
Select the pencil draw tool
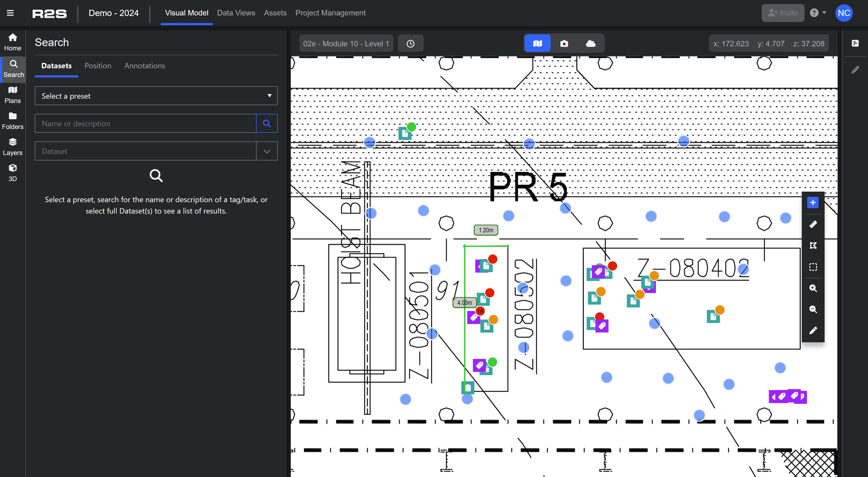coord(813,331)
